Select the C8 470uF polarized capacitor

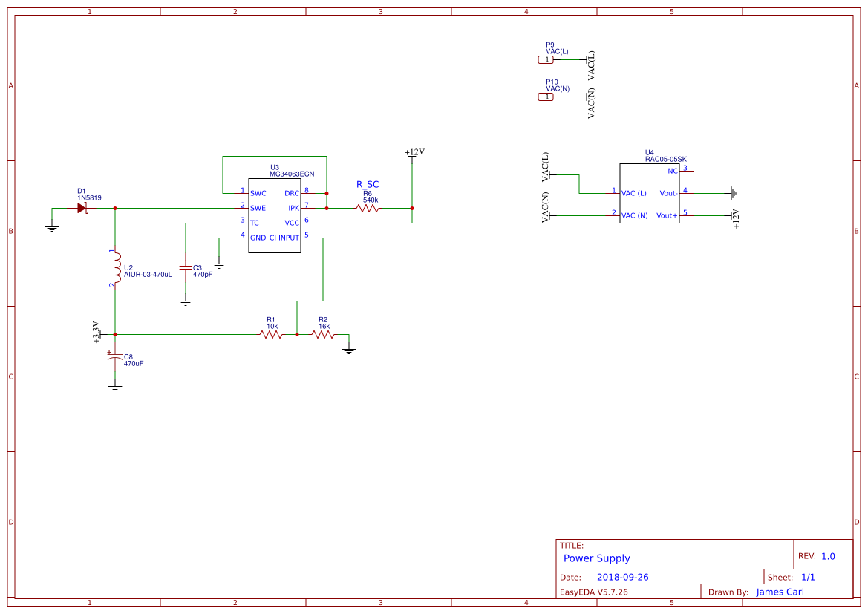pyautogui.click(x=114, y=358)
